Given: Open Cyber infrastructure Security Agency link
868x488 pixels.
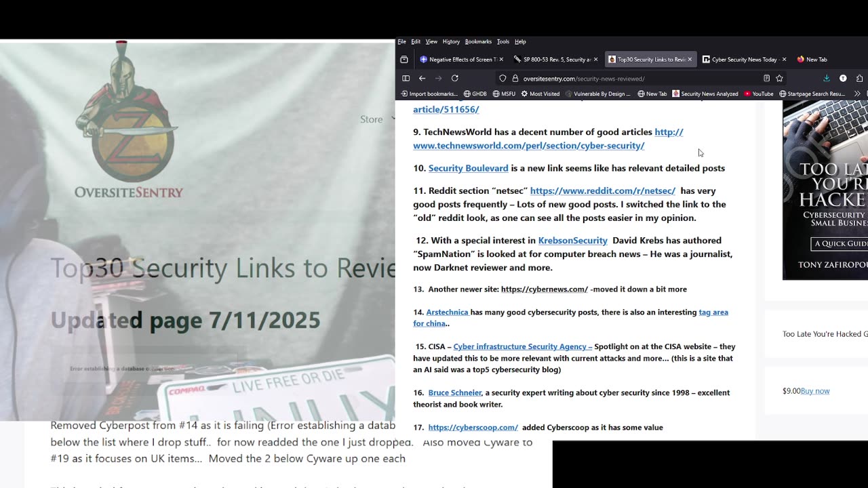Looking at the screenshot, I should tap(523, 347).
